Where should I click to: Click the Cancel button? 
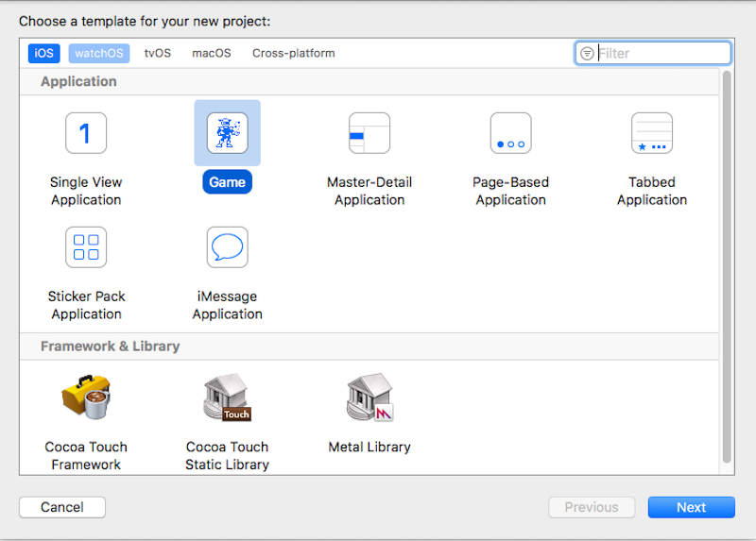pyautogui.click(x=62, y=507)
